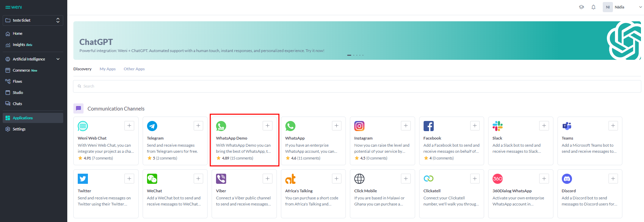The height and width of the screenshot is (222, 644).
Task: Click the graduation cap learning icon
Action: click(581, 7)
